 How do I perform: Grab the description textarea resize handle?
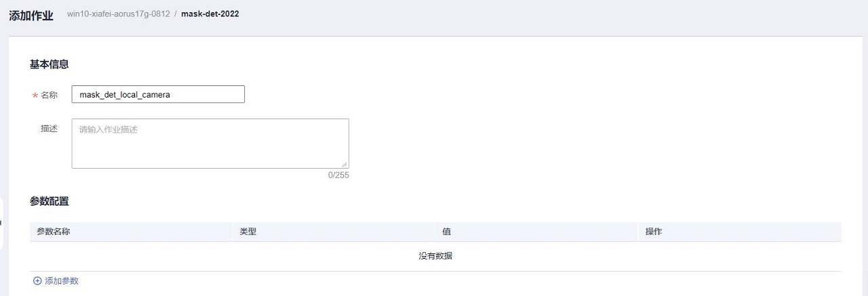(345, 165)
